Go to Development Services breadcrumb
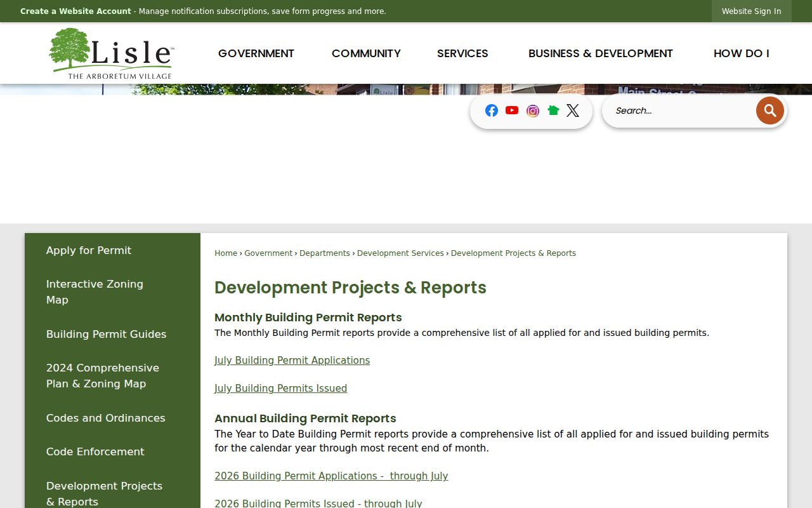Viewport: 812px width, 508px height. 400,253
